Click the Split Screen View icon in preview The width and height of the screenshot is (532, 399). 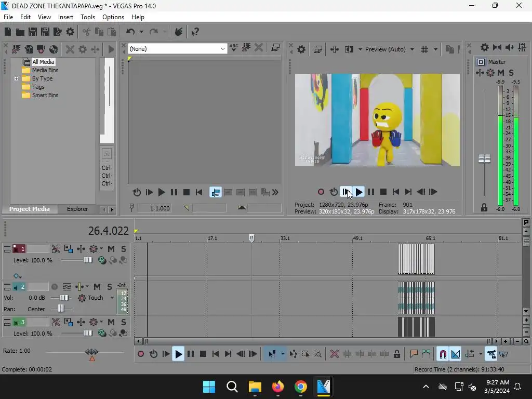tap(349, 49)
